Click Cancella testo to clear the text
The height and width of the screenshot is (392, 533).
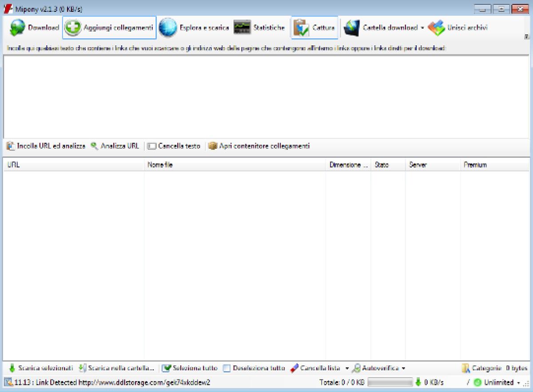[x=177, y=146]
